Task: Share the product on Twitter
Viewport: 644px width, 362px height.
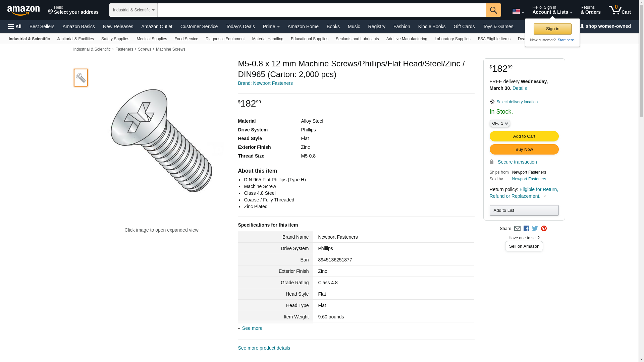Action: click(535, 229)
